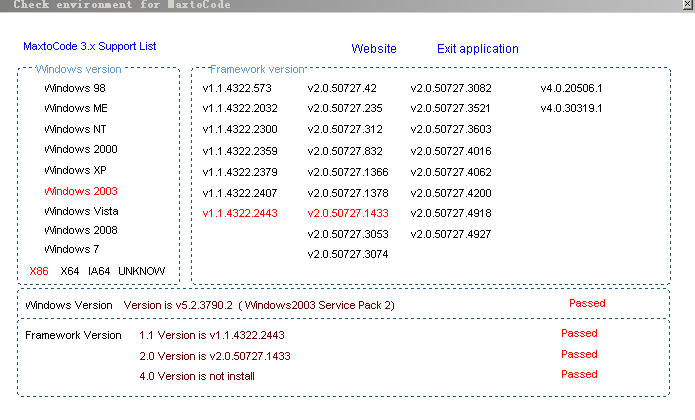Click the 'Windows version' group heading
695x420 pixels.
click(78, 69)
